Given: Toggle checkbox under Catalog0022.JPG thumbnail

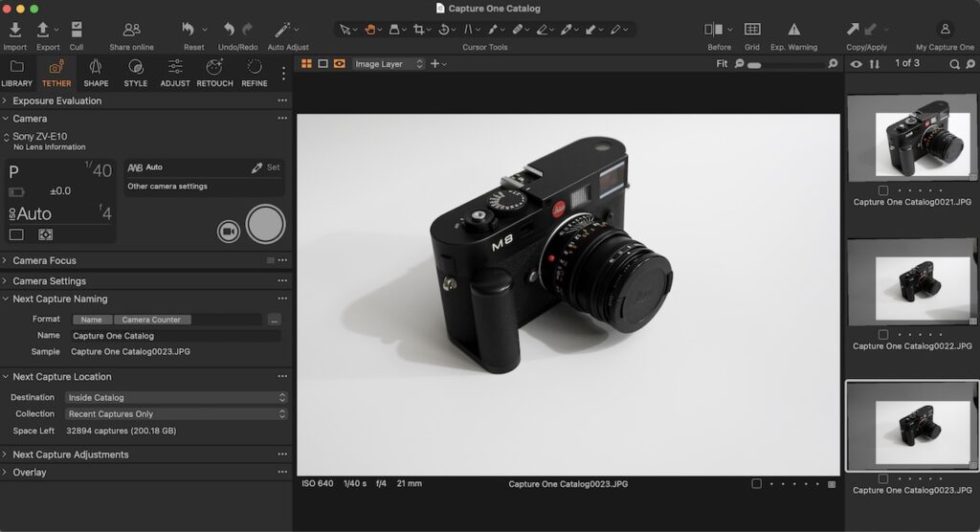Looking at the screenshot, I should click(883, 335).
